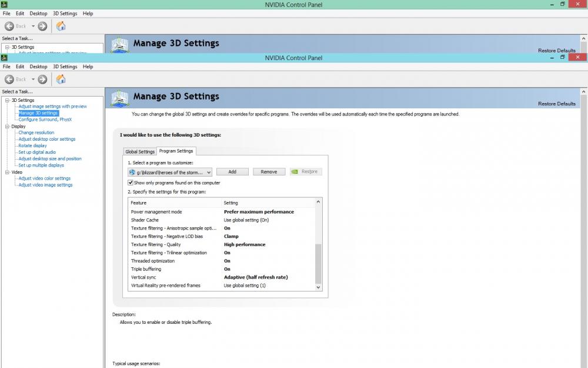Select Virtual Reality pre-rendered frames row
The width and height of the screenshot is (588, 368).
tap(222, 286)
